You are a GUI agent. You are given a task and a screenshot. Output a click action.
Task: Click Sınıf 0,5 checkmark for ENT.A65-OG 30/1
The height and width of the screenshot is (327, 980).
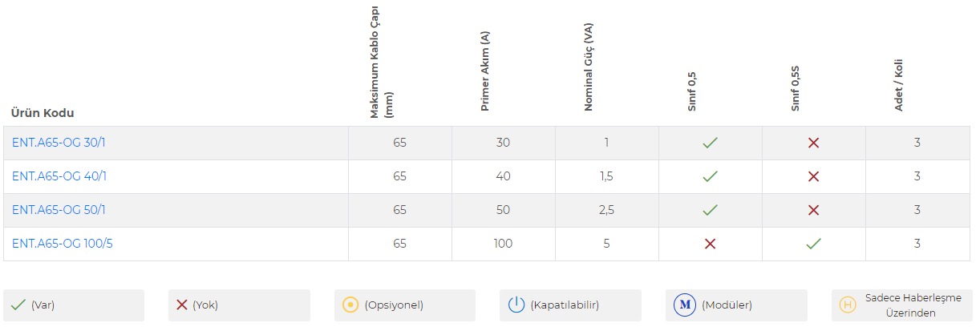(x=710, y=143)
